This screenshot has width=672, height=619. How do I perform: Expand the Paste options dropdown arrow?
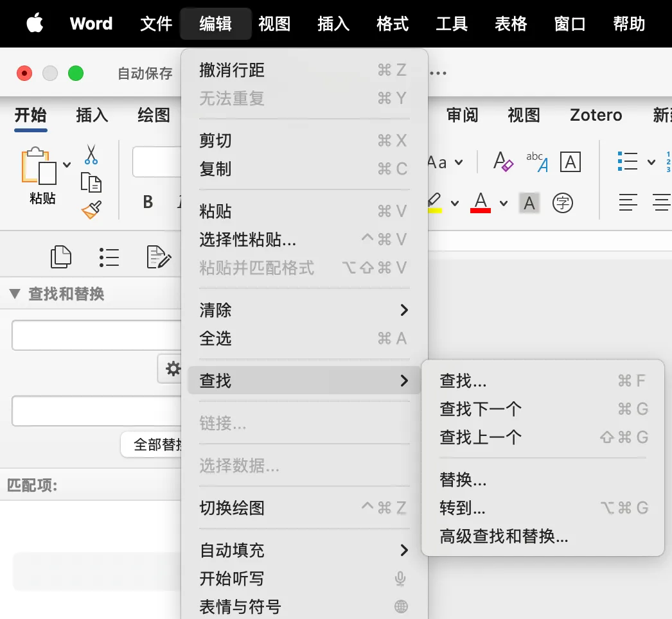(67, 164)
